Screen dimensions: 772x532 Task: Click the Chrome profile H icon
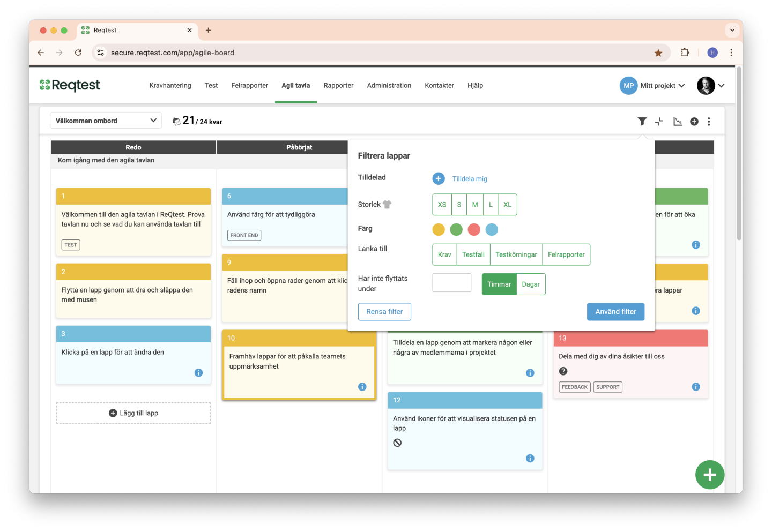712,53
